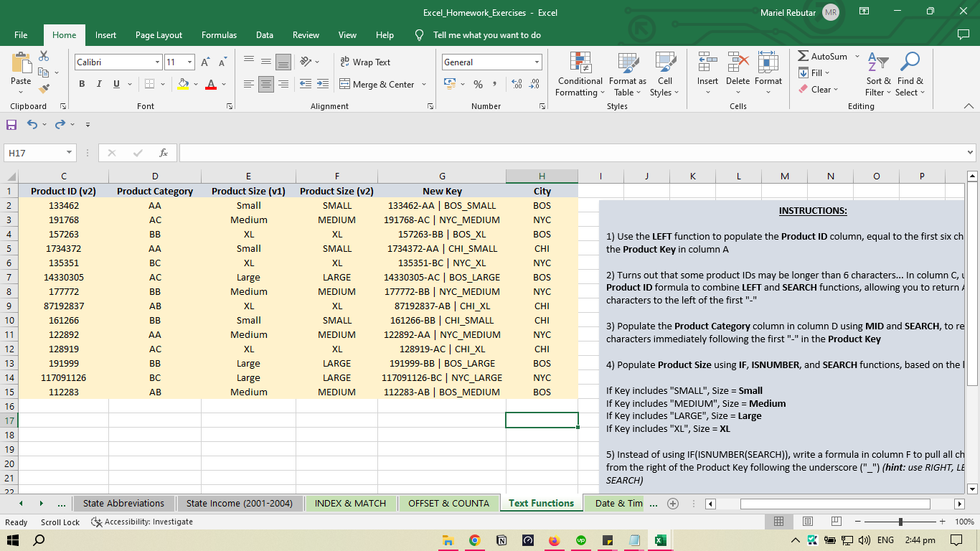Click the Borders icon

click(150, 84)
